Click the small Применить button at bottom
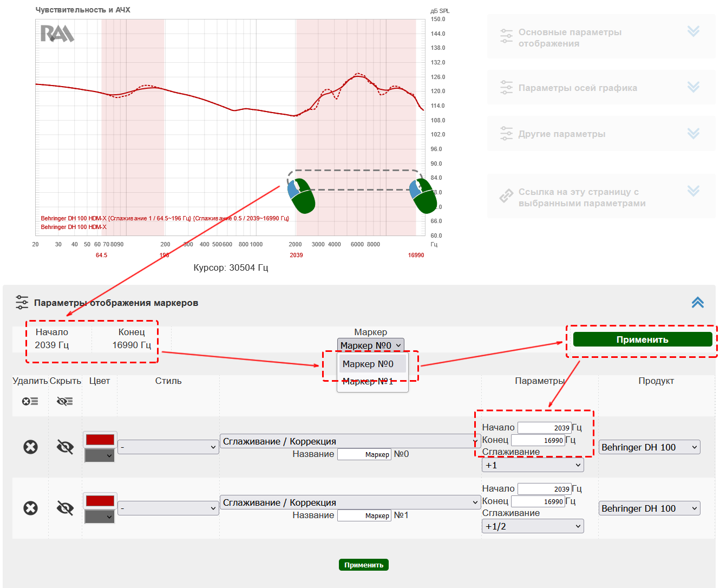 (x=364, y=565)
